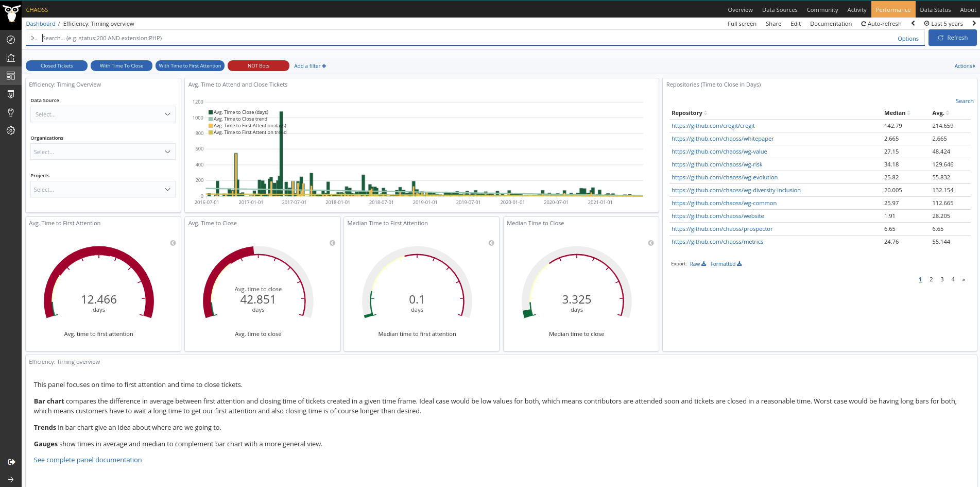980x487 pixels.
Task: Click the logout icon at the sidebar bottom
Action: tap(11, 462)
